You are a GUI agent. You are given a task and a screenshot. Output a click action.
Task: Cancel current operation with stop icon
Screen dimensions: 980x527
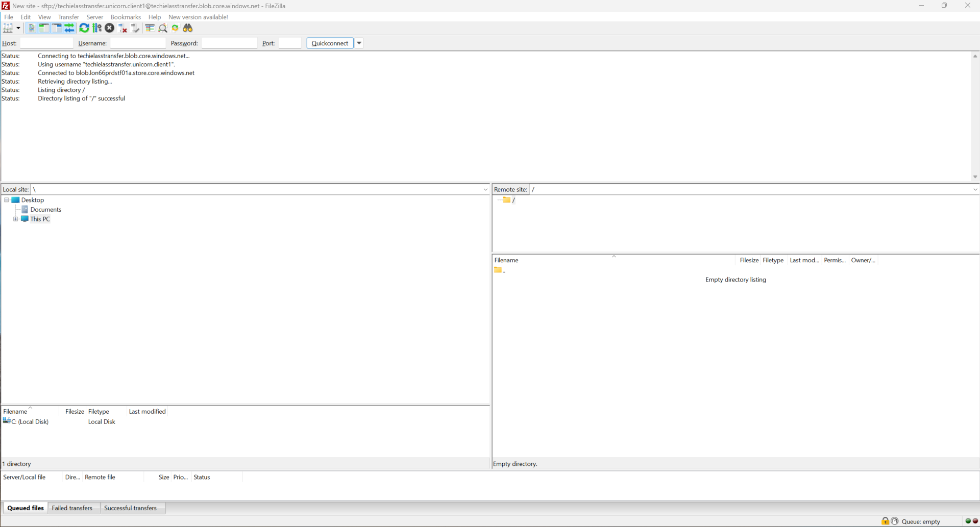coord(110,28)
